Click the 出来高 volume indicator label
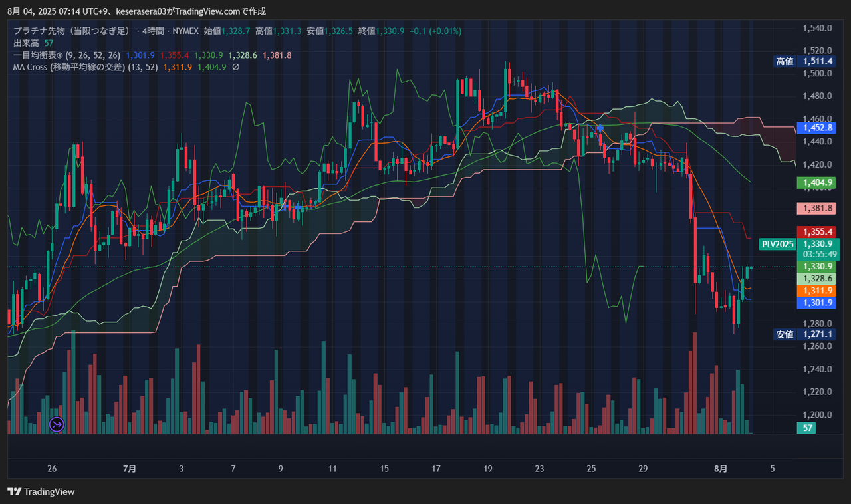 (x=27, y=43)
